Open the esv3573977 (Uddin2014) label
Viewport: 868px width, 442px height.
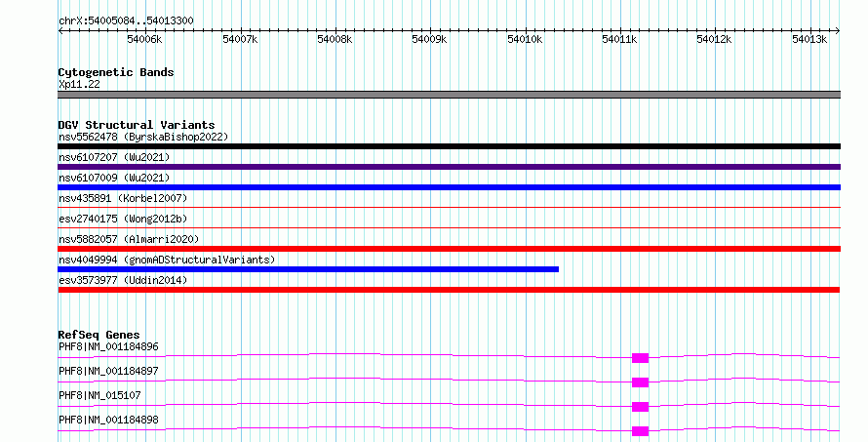click(123, 280)
